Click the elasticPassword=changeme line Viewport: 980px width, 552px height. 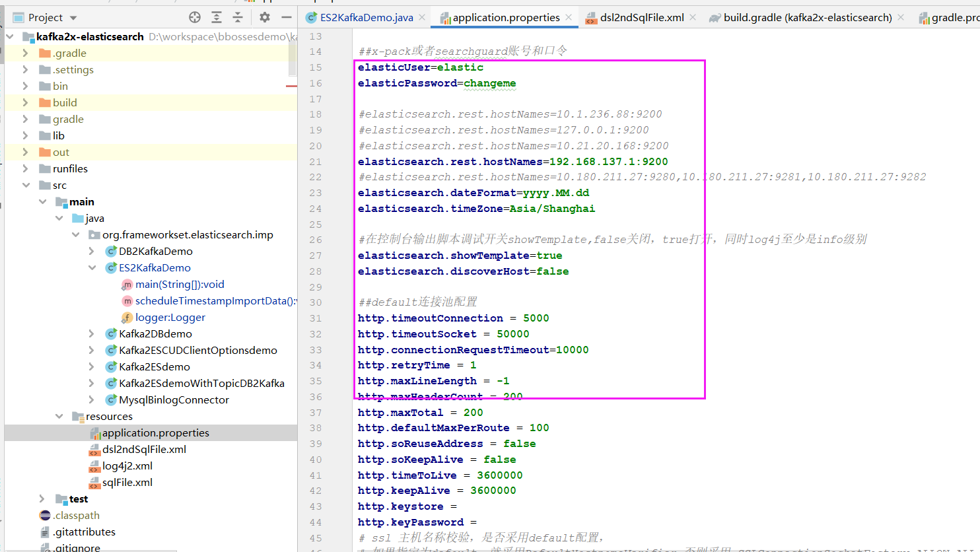[x=437, y=83]
